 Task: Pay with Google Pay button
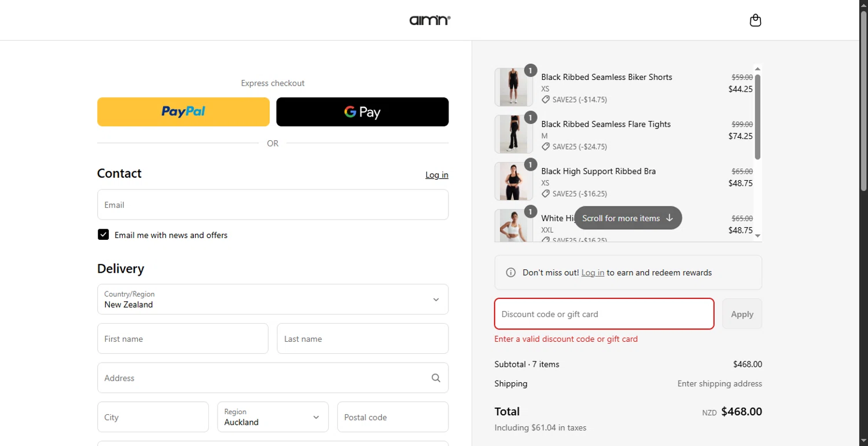pos(362,112)
